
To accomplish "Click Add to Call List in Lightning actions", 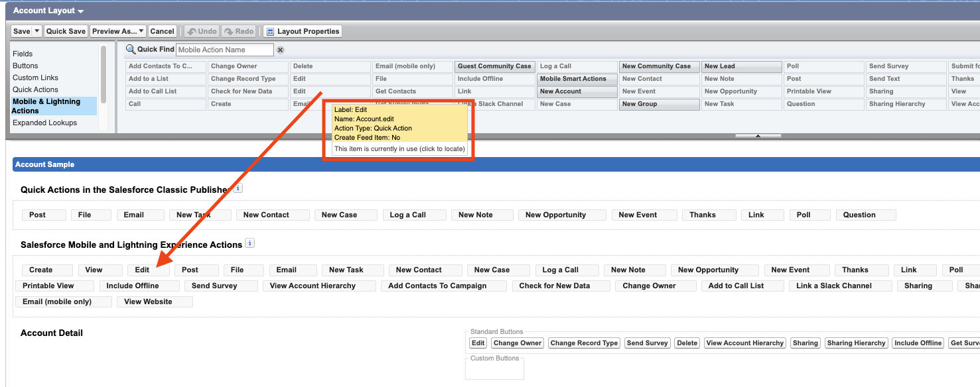I will (742, 286).
